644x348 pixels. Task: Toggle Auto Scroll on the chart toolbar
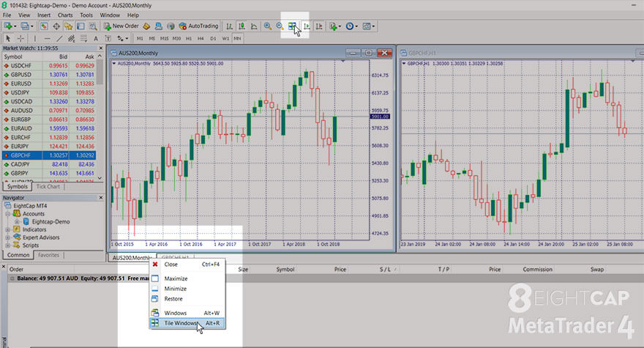(x=307, y=26)
